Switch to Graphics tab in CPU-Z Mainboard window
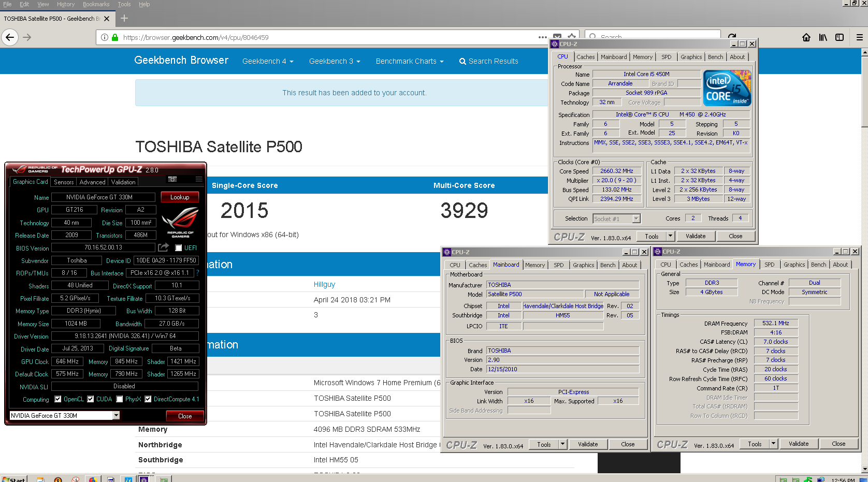This screenshot has width=868, height=482. click(x=584, y=265)
